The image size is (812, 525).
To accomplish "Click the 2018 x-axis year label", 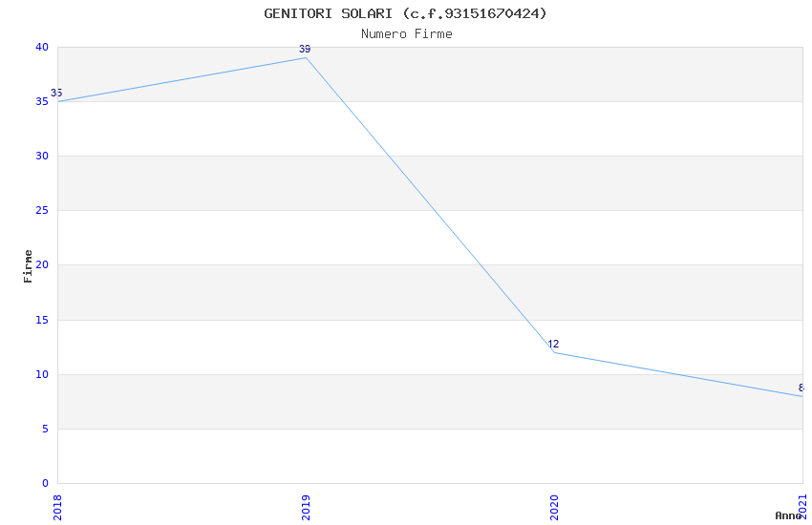I will pyautogui.click(x=57, y=506).
